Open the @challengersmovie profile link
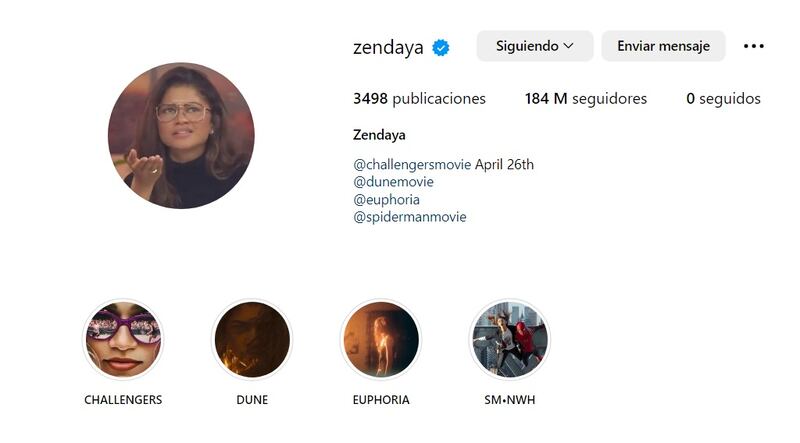 412,164
